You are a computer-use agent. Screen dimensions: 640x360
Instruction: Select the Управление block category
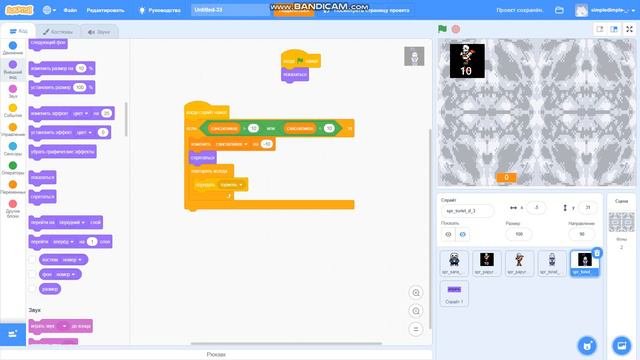point(13,129)
